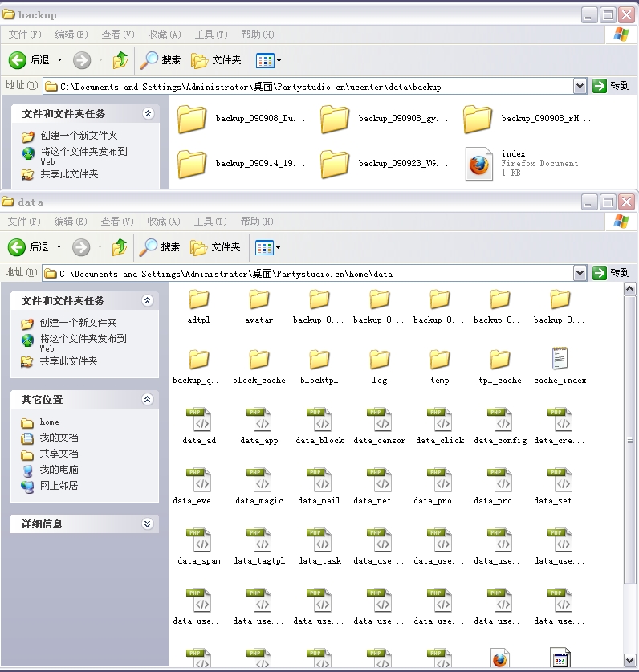639x672 pixels.
Task: Click share this folder in backup window
Action: [60, 174]
